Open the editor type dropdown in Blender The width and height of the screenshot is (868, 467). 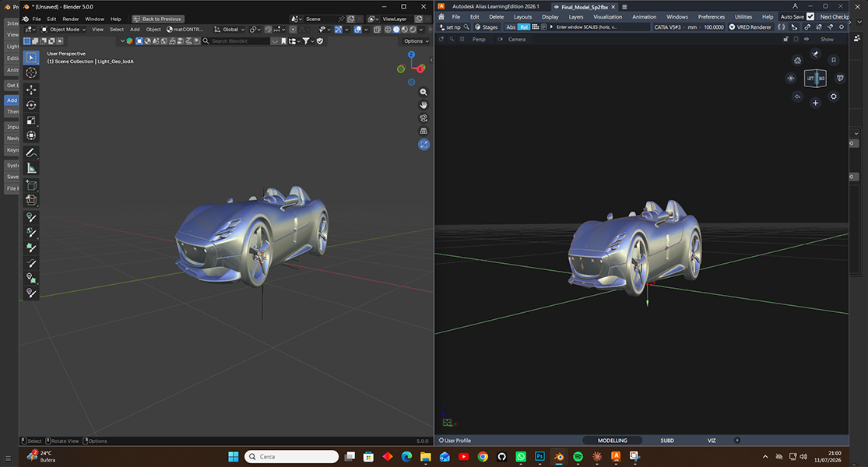click(x=30, y=30)
